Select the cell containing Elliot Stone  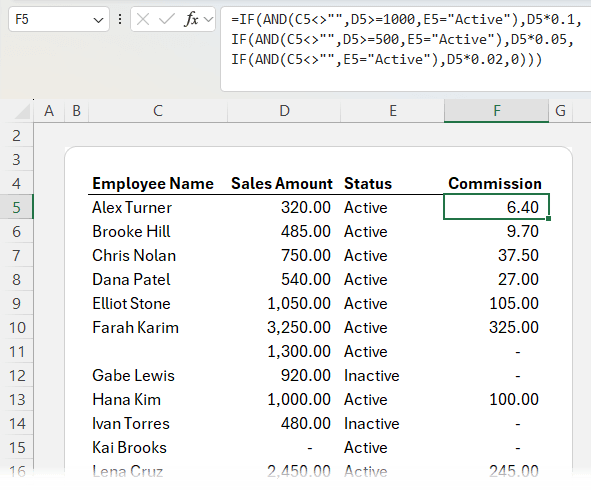(x=158, y=303)
